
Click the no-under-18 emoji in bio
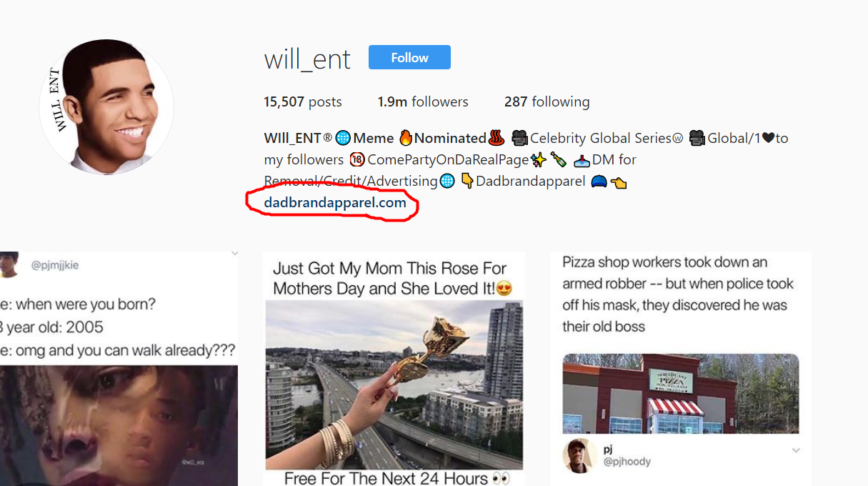(x=357, y=159)
